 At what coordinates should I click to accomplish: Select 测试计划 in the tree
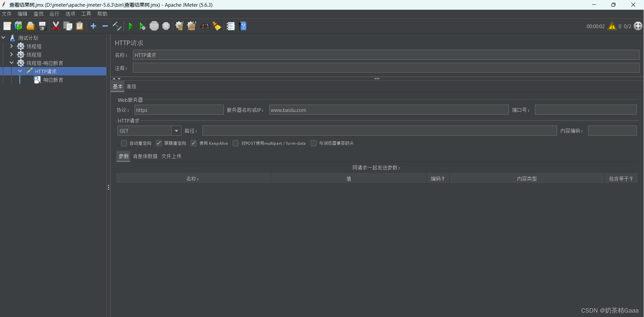(x=28, y=38)
